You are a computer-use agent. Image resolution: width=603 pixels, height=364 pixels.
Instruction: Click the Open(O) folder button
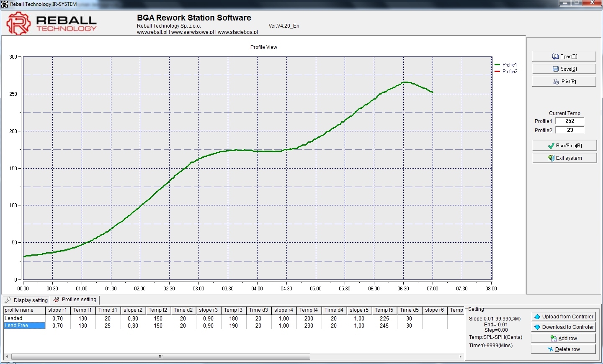coord(564,56)
